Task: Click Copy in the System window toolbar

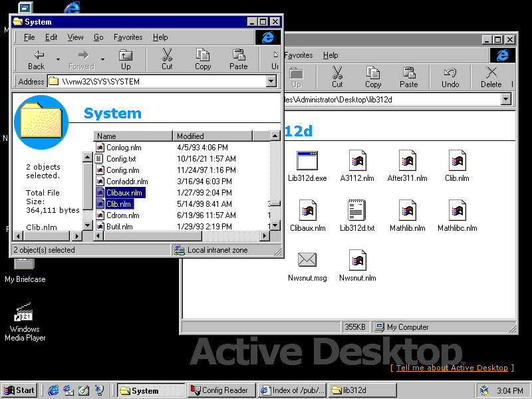Action: 203,60
